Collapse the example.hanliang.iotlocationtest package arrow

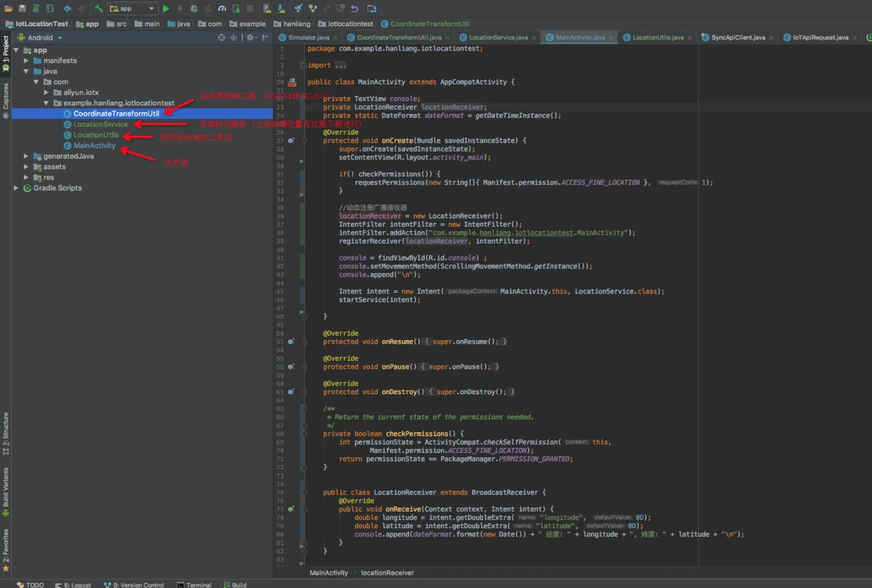46,103
